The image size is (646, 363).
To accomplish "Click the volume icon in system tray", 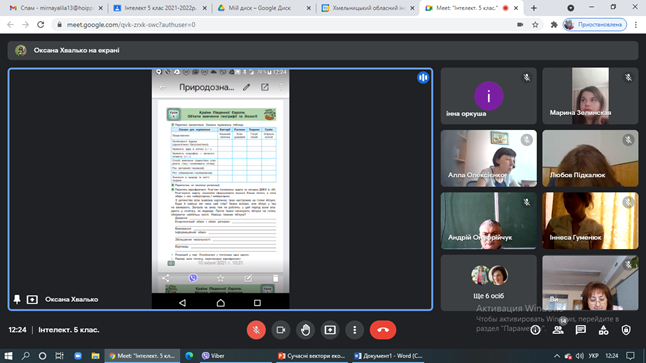I will (x=580, y=356).
